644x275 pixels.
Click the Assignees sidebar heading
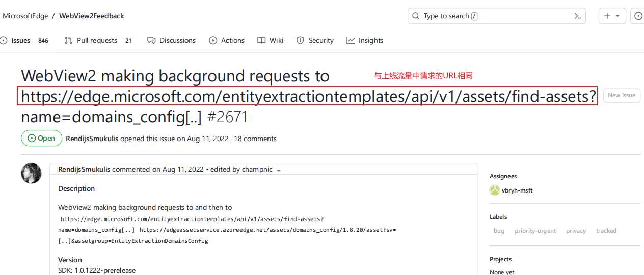coord(503,176)
